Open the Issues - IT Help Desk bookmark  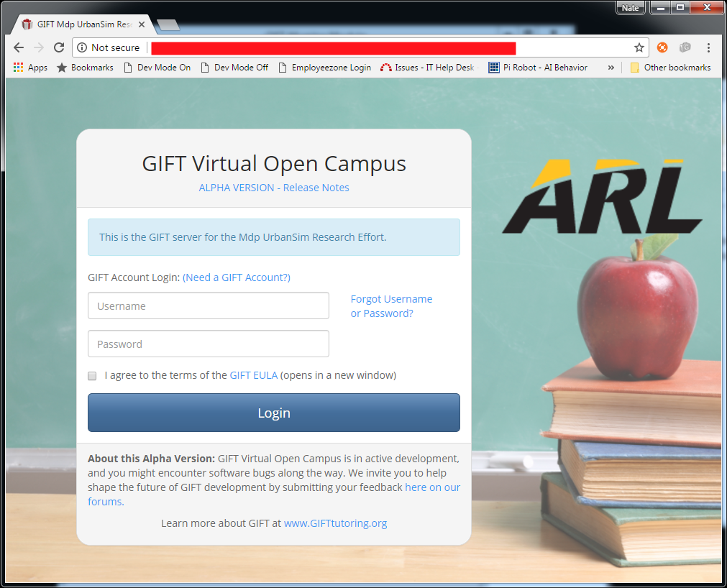click(429, 68)
